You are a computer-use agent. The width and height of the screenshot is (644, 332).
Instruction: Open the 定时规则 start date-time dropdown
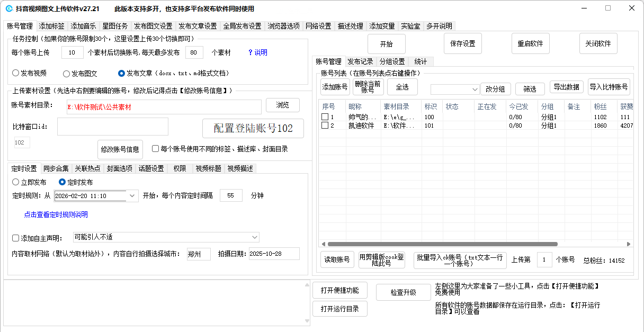click(x=132, y=196)
